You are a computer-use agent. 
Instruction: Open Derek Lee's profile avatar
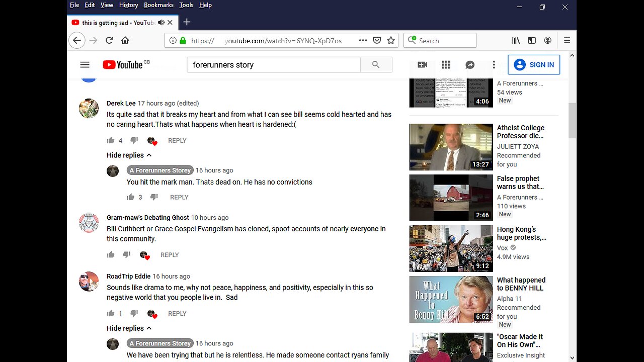(89, 109)
